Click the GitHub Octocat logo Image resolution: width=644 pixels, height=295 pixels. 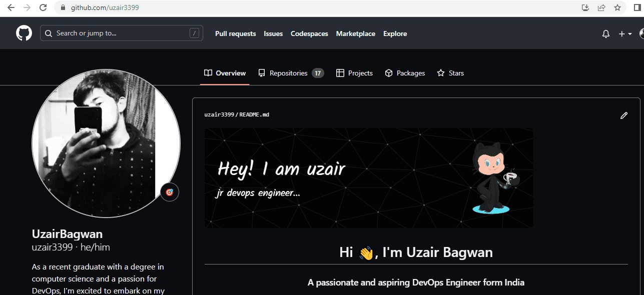point(24,33)
